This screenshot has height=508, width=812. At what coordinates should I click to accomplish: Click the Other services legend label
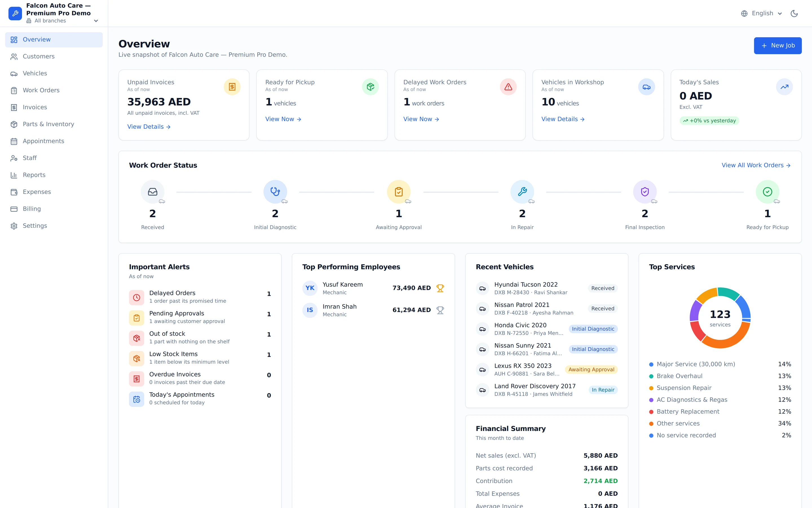tap(678, 424)
